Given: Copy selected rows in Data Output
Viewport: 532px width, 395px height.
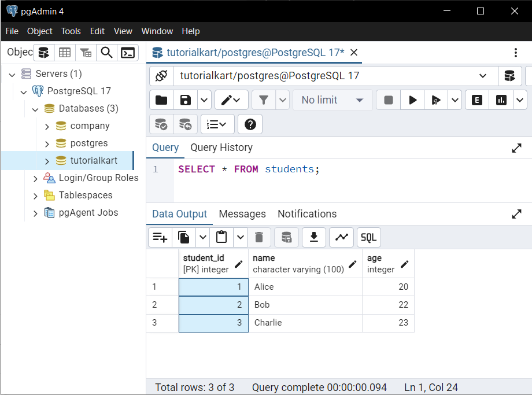Looking at the screenshot, I should pyautogui.click(x=183, y=237).
